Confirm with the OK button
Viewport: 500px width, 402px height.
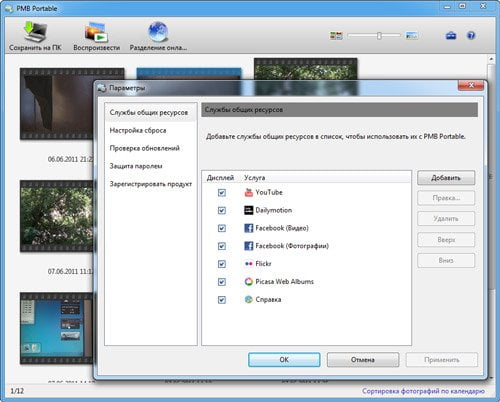tap(284, 360)
